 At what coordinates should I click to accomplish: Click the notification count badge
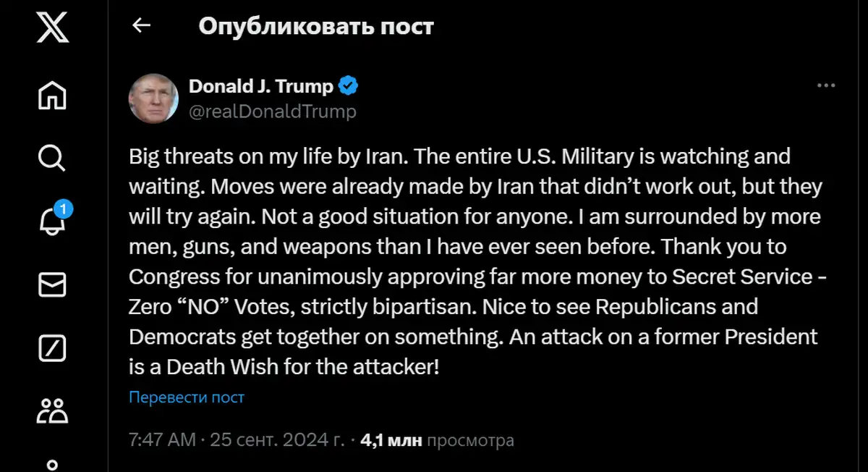[x=63, y=211]
